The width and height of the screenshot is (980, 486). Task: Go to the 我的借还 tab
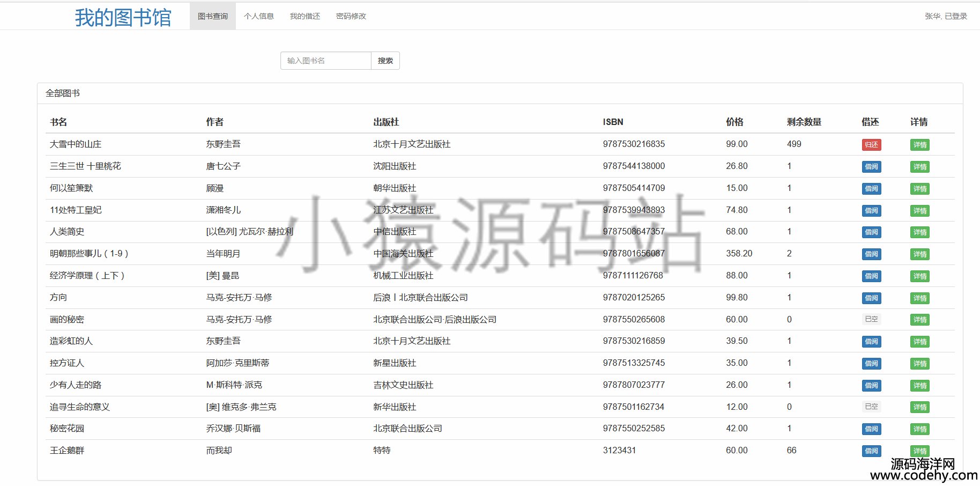(305, 16)
